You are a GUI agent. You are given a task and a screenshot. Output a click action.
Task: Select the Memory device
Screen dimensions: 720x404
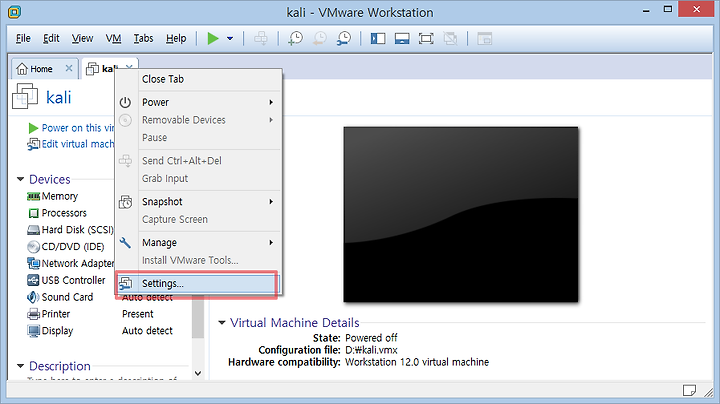pyautogui.click(x=52, y=196)
